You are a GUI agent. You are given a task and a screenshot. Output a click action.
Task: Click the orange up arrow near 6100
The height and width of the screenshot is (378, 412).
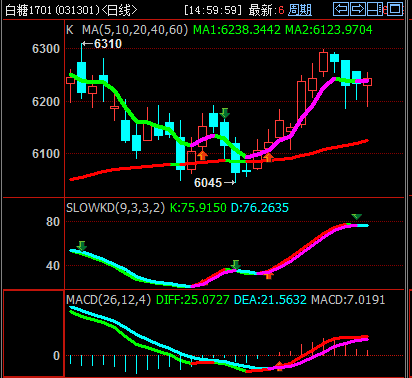[202, 155]
